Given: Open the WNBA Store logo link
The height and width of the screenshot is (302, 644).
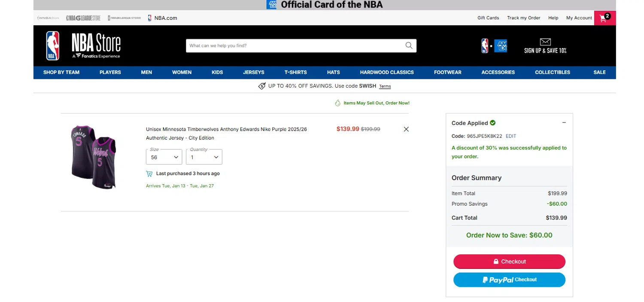Looking at the screenshot, I should coord(48,18).
